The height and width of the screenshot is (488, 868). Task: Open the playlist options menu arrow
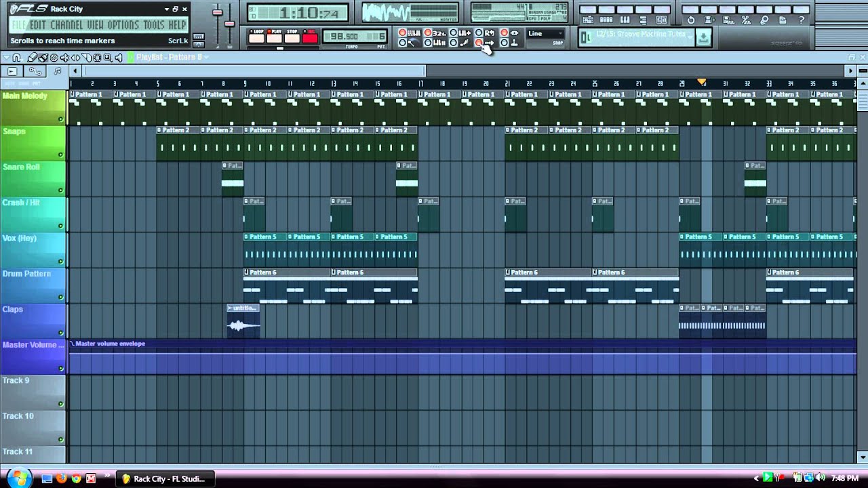(x=7, y=58)
